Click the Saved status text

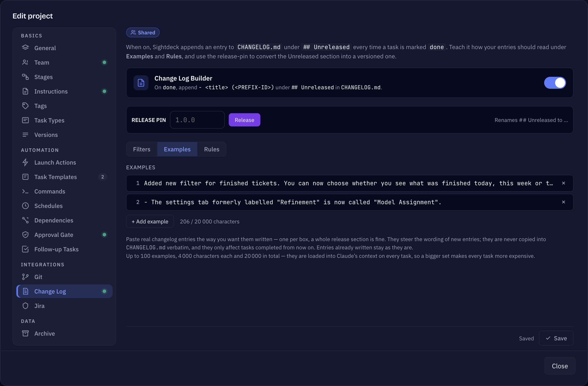(526, 338)
